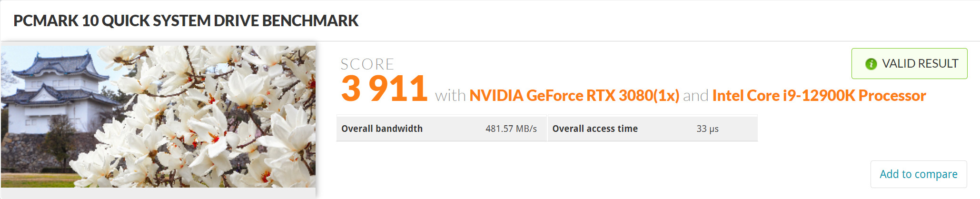Click the Overall access time label
This screenshot has width=980, height=199.
click(x=594, y=129)
